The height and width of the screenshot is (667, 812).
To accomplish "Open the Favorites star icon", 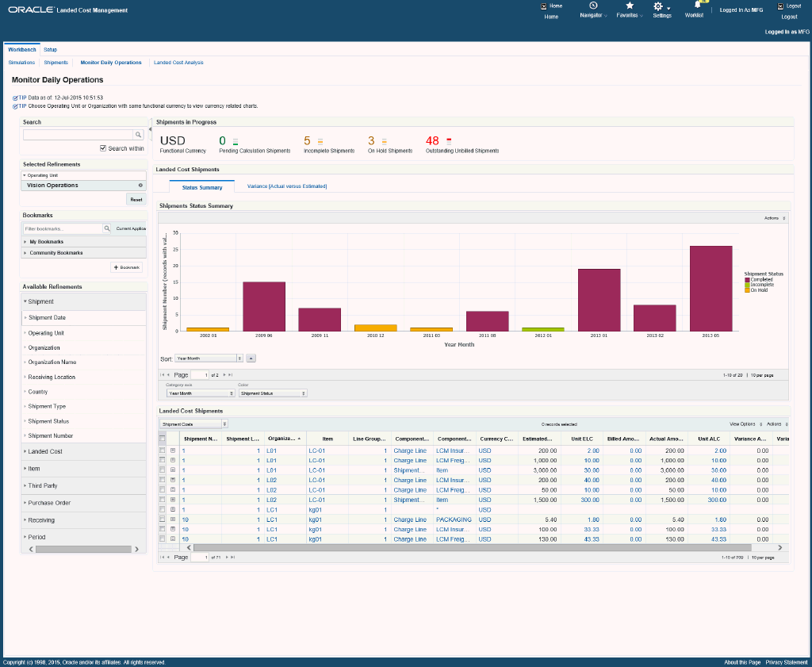I will tap(630, 6).
